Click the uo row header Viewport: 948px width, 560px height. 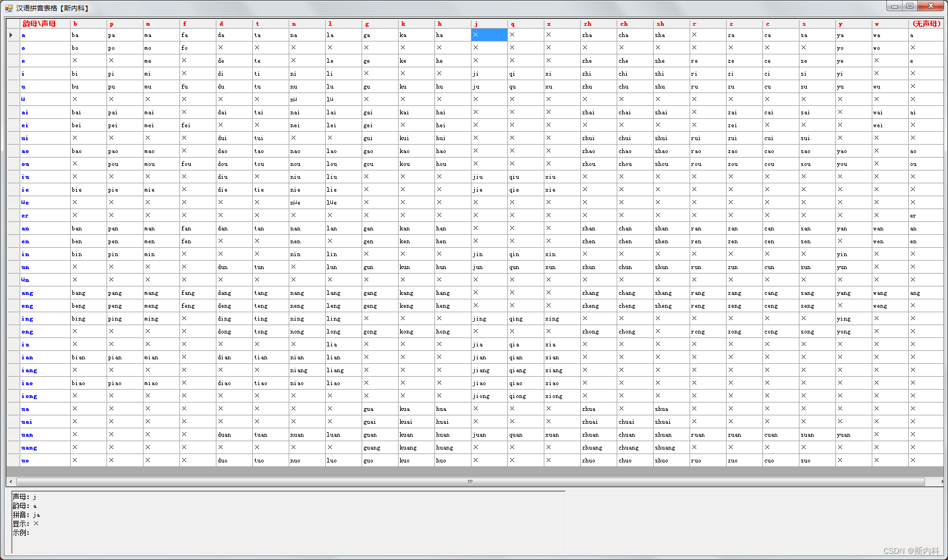pyautogui.click(x=45, y=460)
